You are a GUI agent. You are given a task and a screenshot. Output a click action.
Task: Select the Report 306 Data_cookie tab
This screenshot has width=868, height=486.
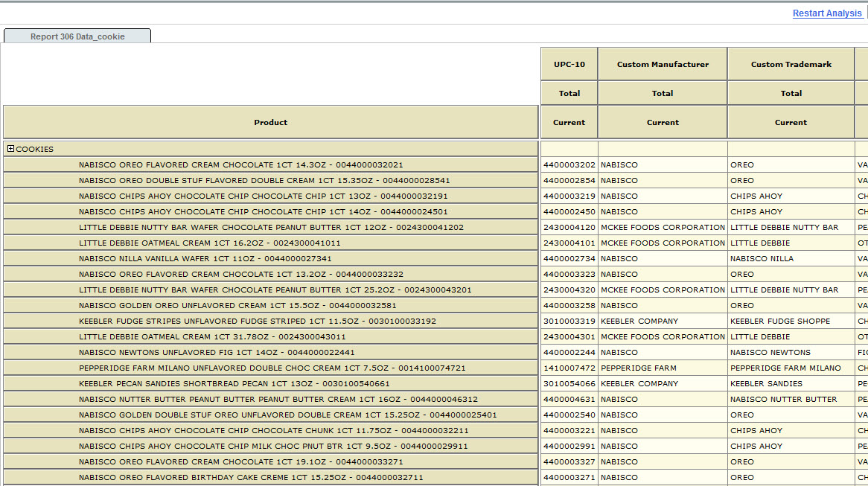pos(77,36)
